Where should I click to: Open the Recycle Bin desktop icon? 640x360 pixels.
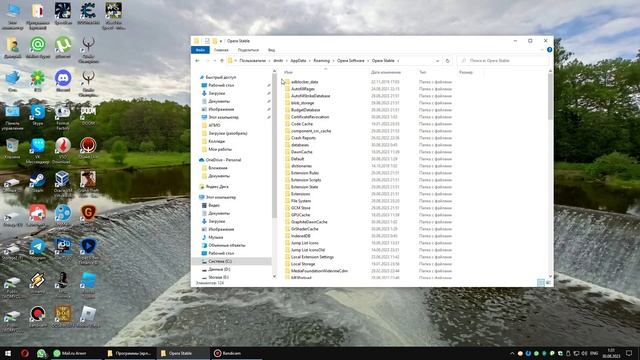click(x=12, y=149)
